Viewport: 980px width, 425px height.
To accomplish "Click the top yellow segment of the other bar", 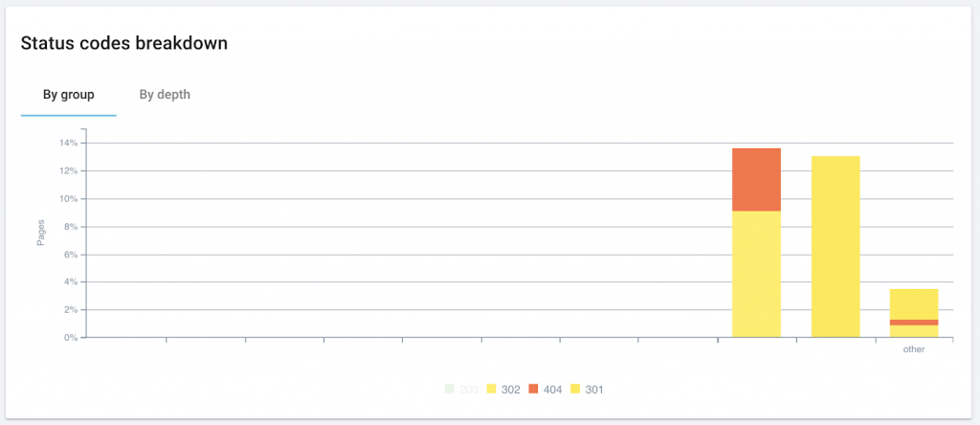I will point(914,303).
